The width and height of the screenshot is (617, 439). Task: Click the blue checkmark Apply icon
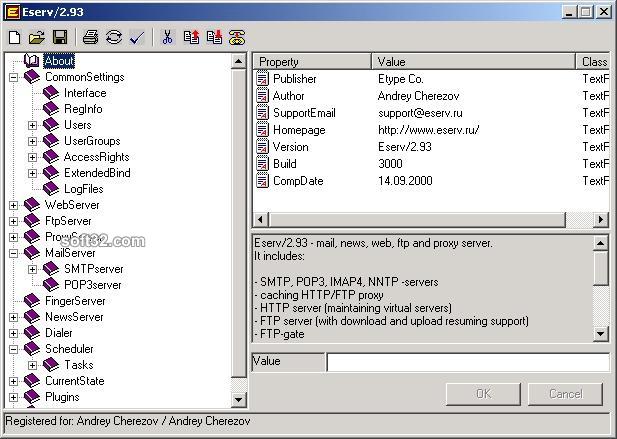pyautogui.click(x=137, y=37)
